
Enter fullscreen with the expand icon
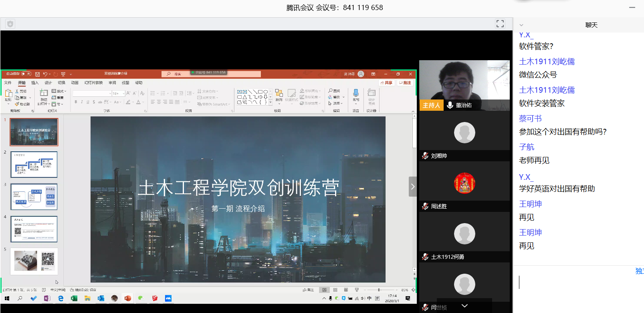(x=500, y=24)
